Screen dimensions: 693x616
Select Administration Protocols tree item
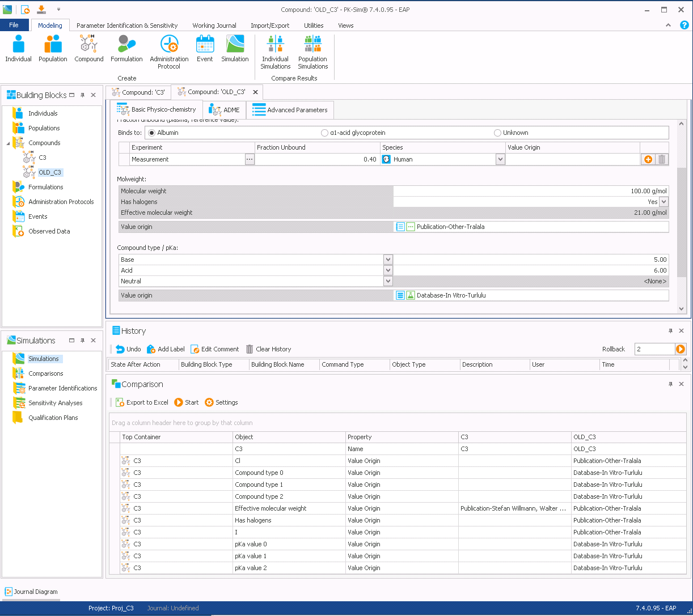(61, 202)
